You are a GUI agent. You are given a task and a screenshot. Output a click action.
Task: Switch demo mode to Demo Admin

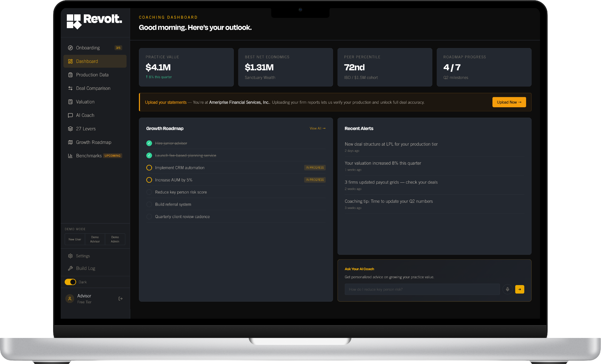click(115, 239)
